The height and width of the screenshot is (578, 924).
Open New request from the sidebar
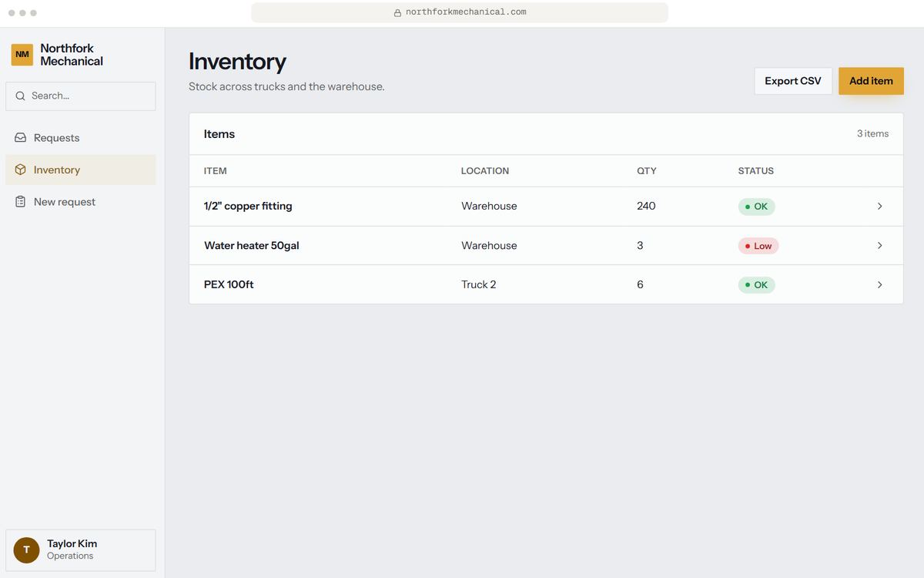[81, 202]
